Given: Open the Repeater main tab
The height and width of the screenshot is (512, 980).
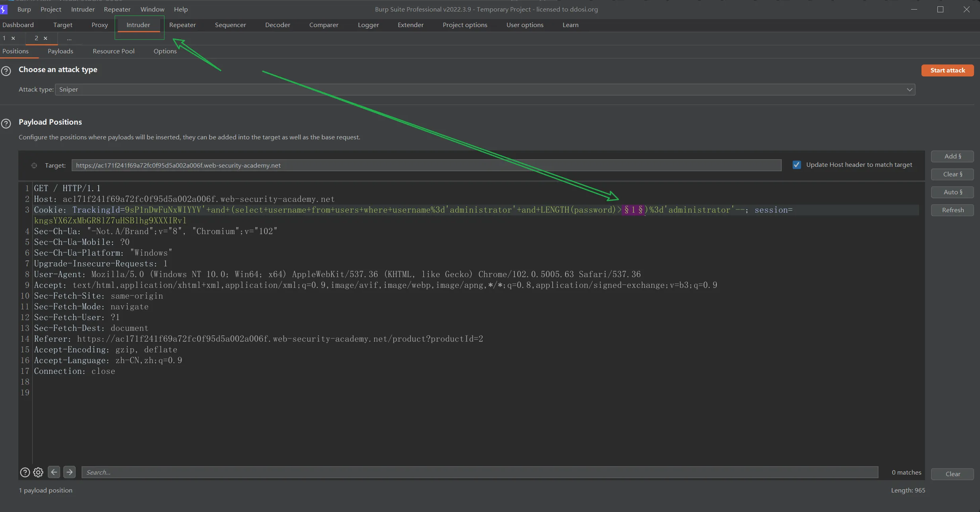Looking at the screenshot, I should 182,25.
